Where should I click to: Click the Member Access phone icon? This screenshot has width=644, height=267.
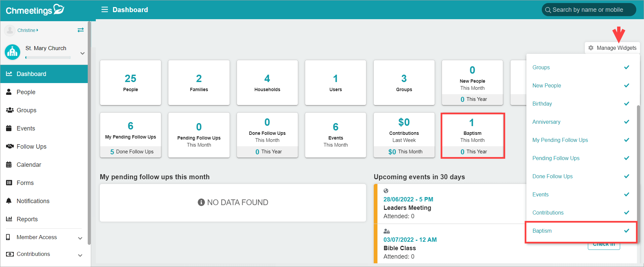tap(8, 237)
